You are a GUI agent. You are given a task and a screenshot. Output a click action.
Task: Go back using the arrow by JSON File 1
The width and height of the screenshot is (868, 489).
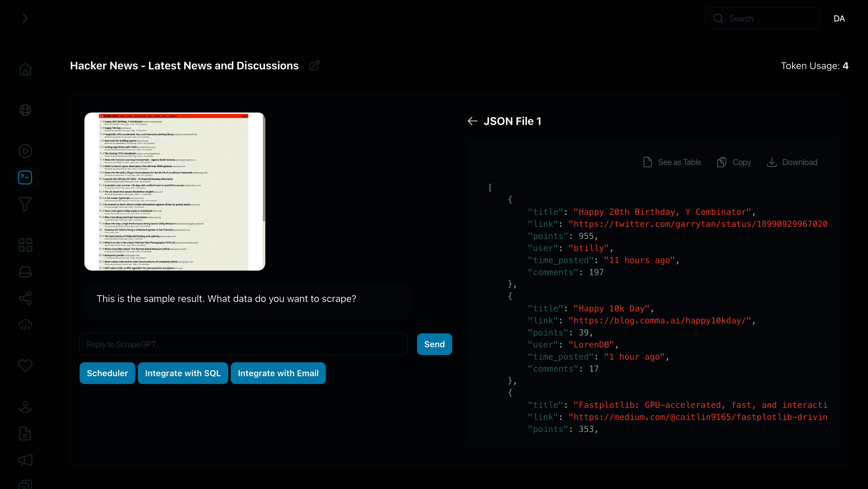tap(473, 121)
